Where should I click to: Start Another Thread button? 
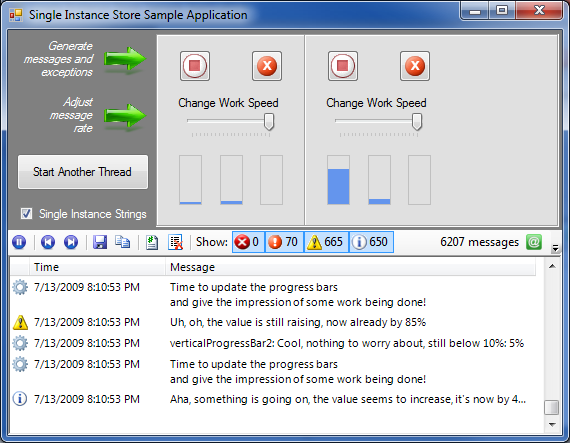pyautogui.click(x=83, y=172)
